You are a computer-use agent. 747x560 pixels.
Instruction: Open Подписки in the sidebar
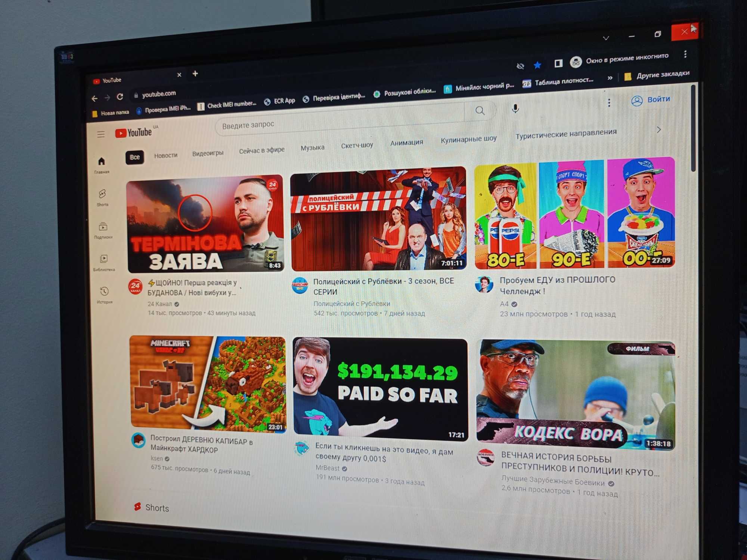(103, 230)
